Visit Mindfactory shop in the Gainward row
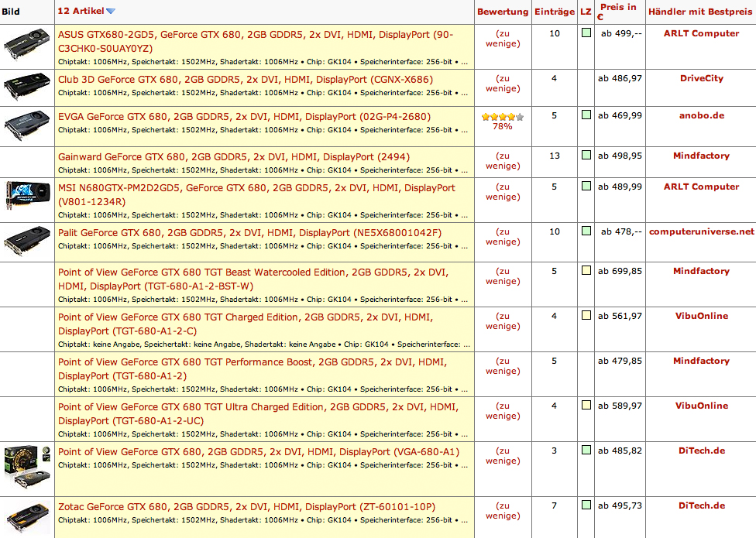This screenshot has height=538, width=756. (x=701, y=156)
